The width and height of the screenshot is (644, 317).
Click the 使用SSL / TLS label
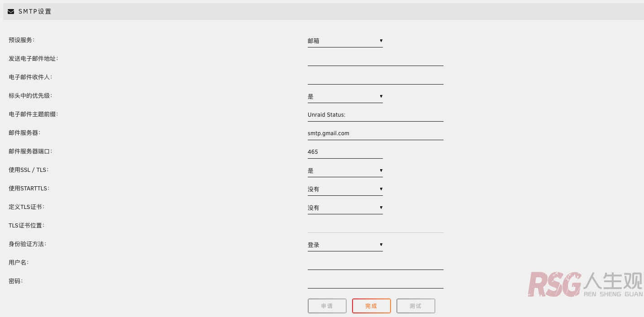(29, 170)
